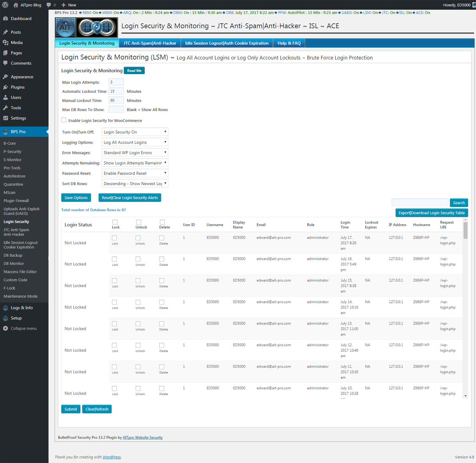Check the Unlock all header checkbox
Viewport: 476px width, 463px height.
point(138,222)
